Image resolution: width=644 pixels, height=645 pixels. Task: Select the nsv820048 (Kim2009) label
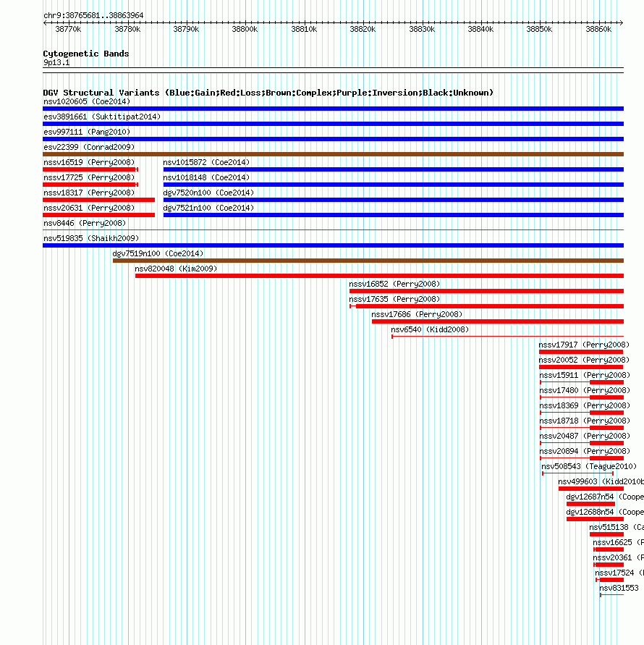pyautogui.click(x=176, y=269)
